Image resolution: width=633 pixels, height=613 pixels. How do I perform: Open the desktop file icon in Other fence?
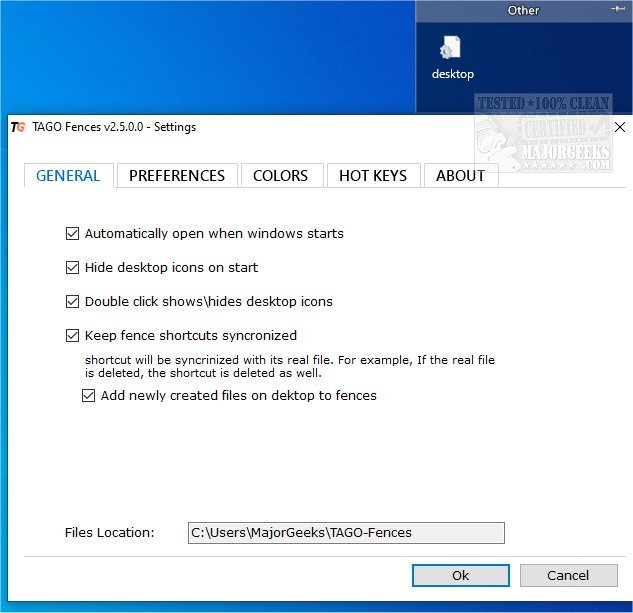click(452, 57)
